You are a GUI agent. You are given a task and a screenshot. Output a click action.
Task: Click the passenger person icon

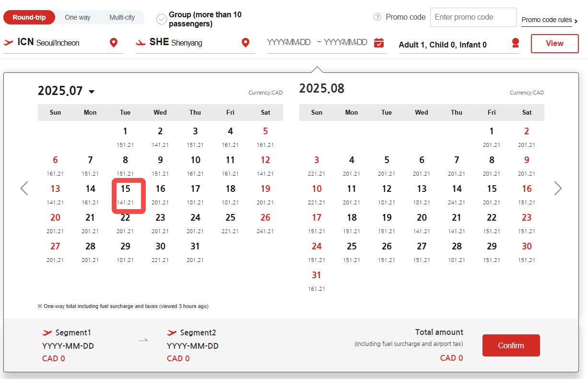(x=516, y=43)
